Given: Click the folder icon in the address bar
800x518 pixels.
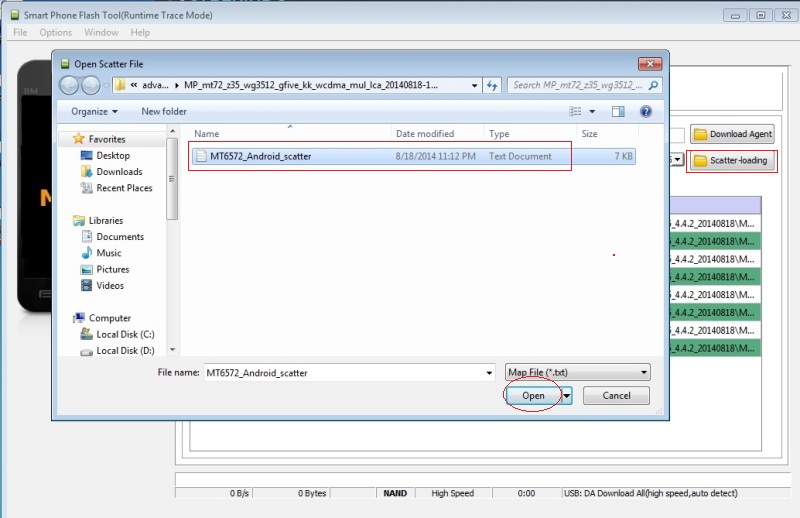Looking at the screenshot, I should click(120, 85).
